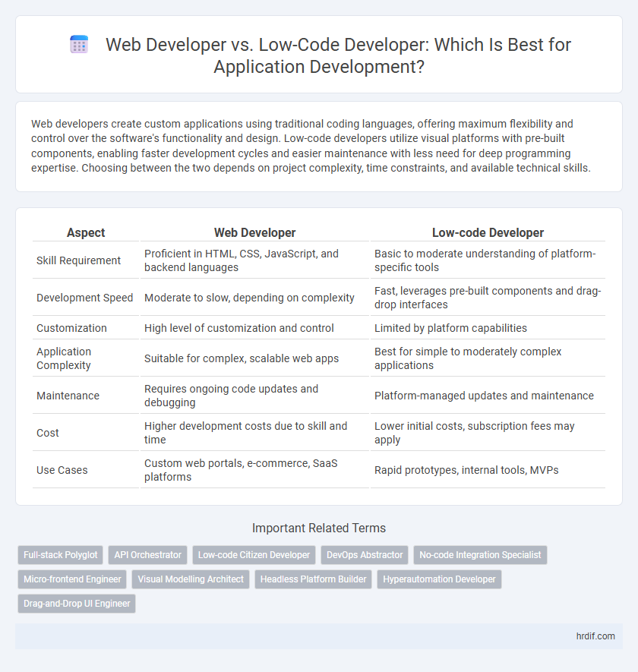The height and width of the screenshot is (672, 638).
Task: Click 'Custom web portals, e-commerce, SaaS' cell
Action: coord(254,470)
